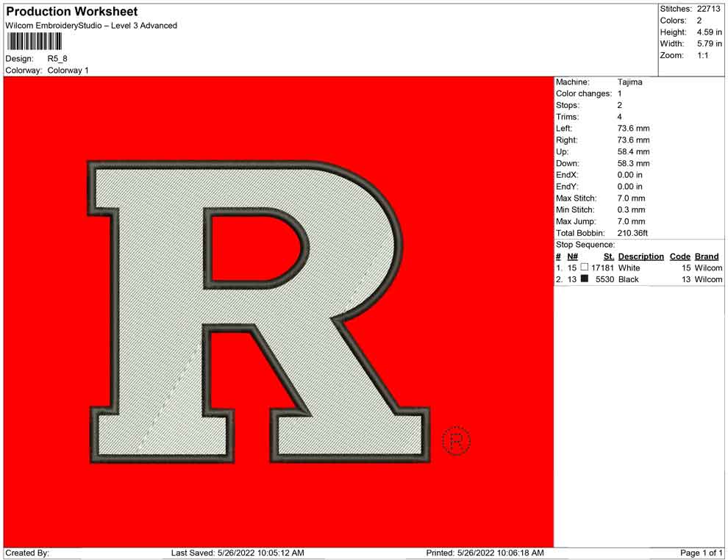Click the Production Worksheet title
This screenshot has height=560, width=728.
[71, 12]
